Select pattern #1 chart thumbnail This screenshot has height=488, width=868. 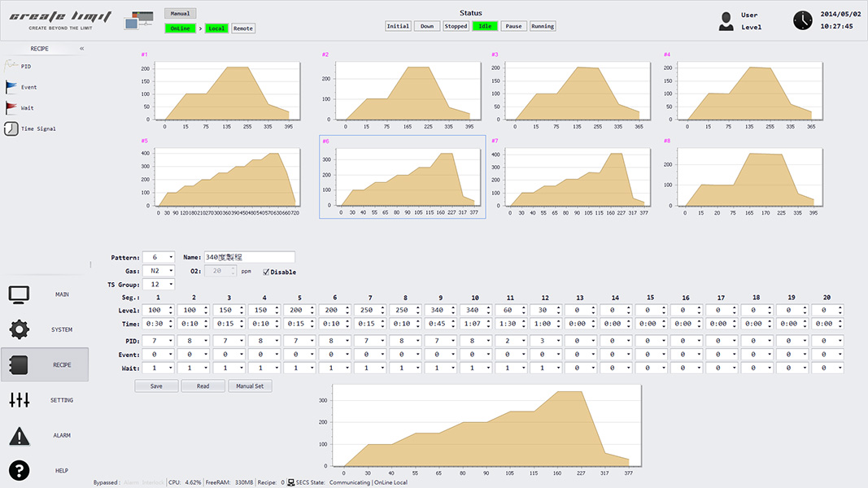click(x=221, y=92)
